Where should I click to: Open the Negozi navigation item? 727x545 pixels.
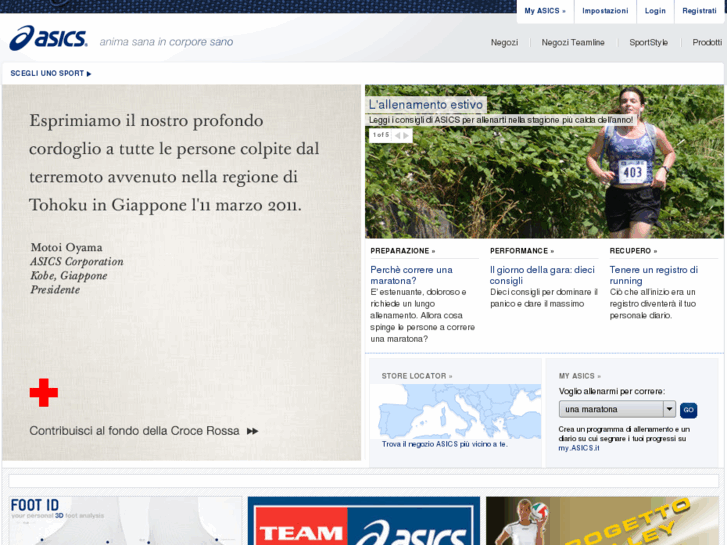[504, 42]
